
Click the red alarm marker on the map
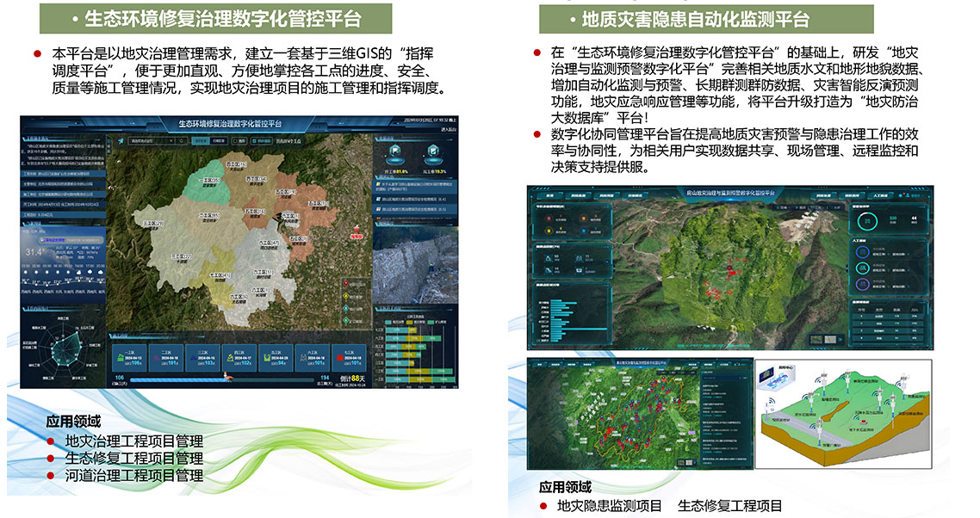354,232
